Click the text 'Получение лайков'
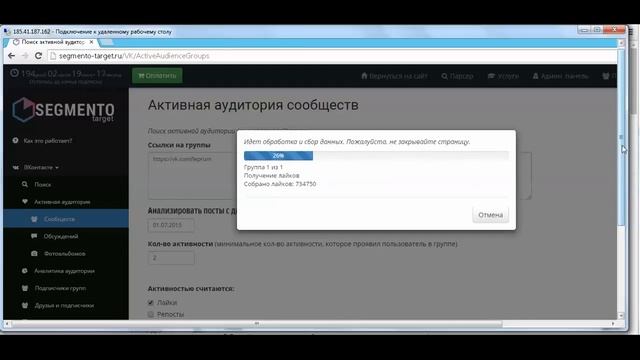This screenshot has height=360, width=640. (x=271, y=176)
